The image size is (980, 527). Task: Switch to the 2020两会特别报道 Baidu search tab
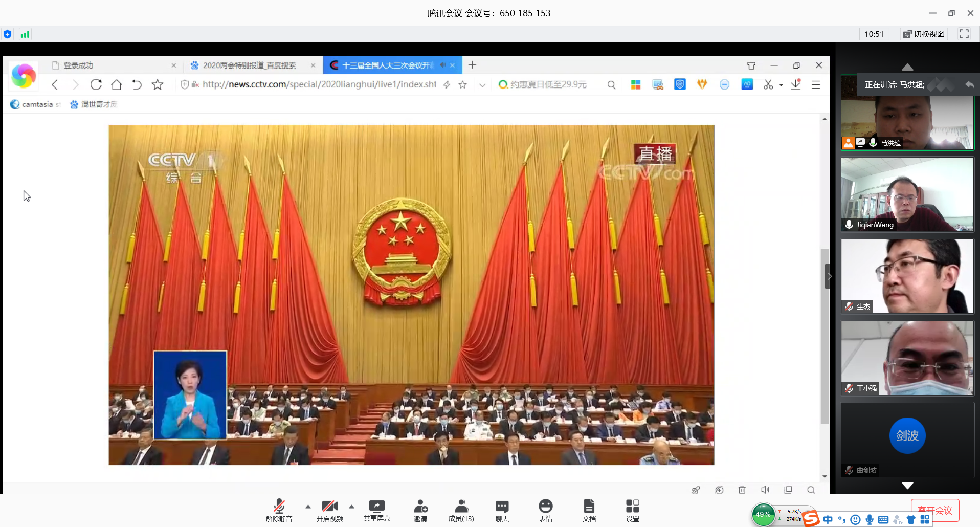coord(249,65)
